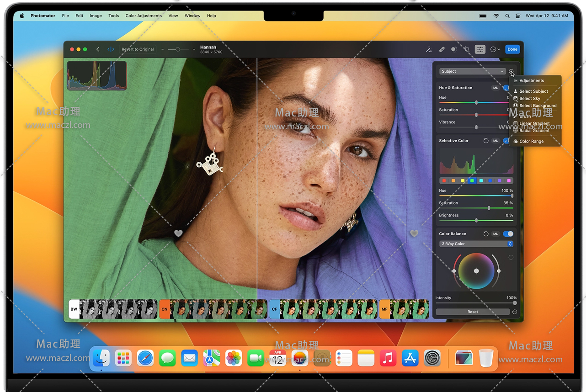Viewport: 586px width, 392px height.
Task: Select the BW preset group thumbnail
Action: point(74,309)
